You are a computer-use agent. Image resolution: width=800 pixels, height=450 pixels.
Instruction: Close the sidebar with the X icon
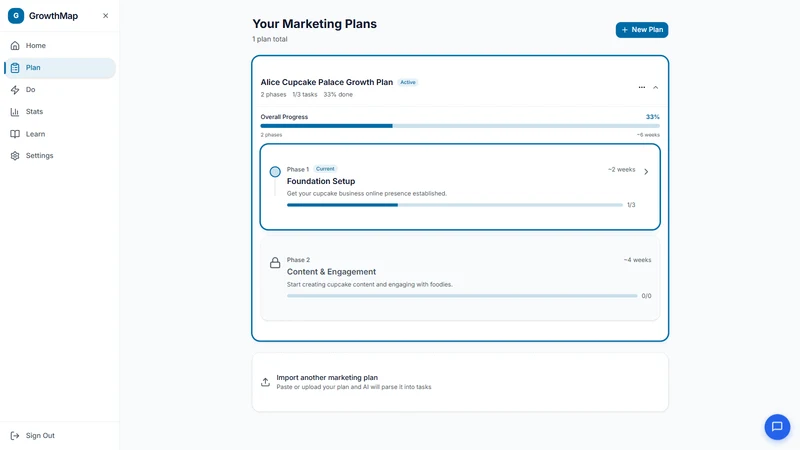coord(106,16)
